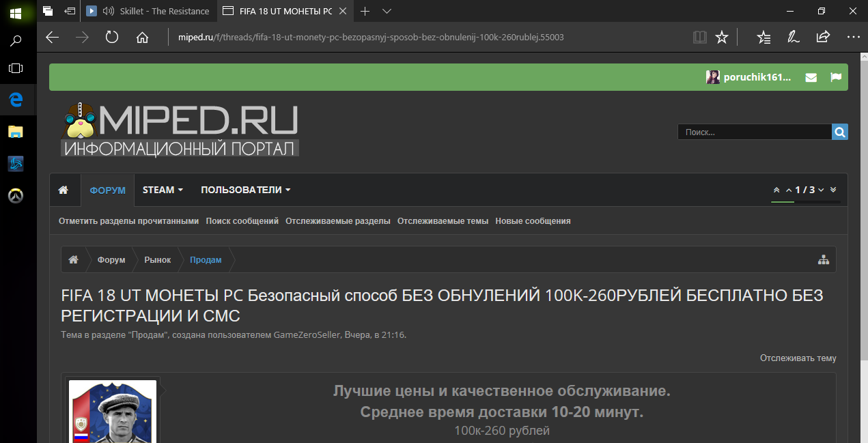
Task: Add this page to favorites
Action: tap(722, 38)
